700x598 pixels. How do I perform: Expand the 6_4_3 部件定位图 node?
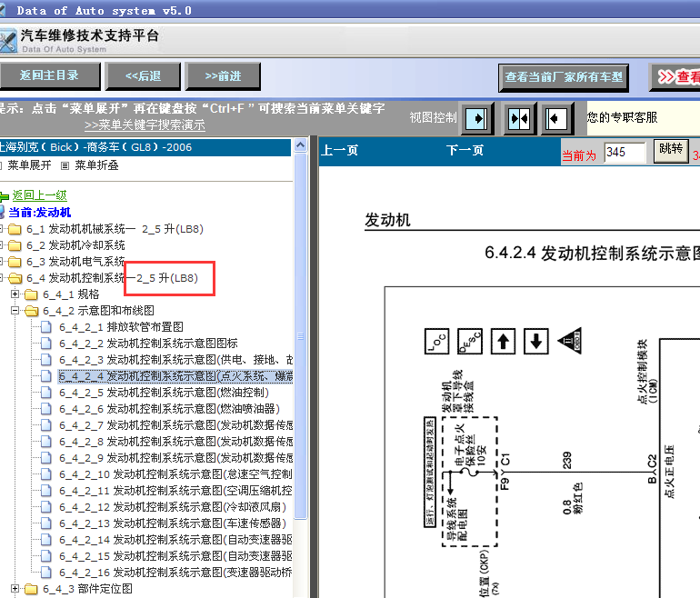[x=15, y=589]
